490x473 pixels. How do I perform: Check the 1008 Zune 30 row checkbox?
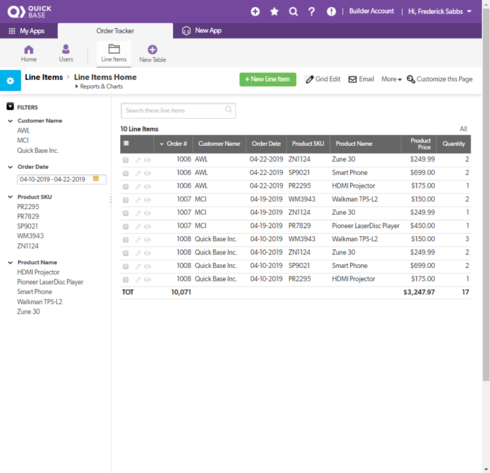point(126,253)
